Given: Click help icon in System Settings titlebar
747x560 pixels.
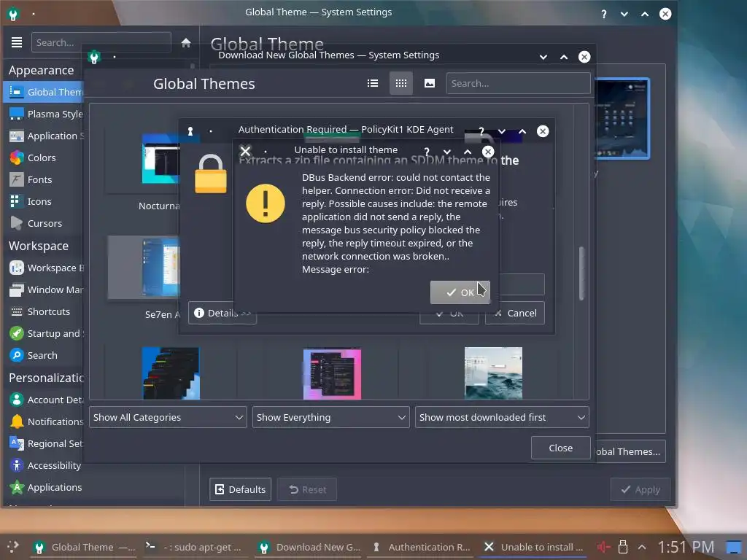Looking at the screenshot, I should [603, 14].
